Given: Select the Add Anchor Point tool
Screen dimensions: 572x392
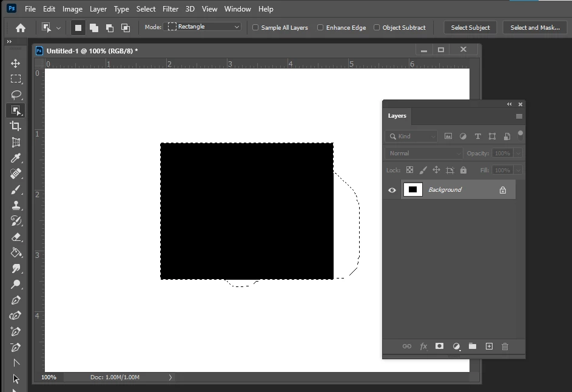Looking at the screenshot, I should tap(15, 331).
